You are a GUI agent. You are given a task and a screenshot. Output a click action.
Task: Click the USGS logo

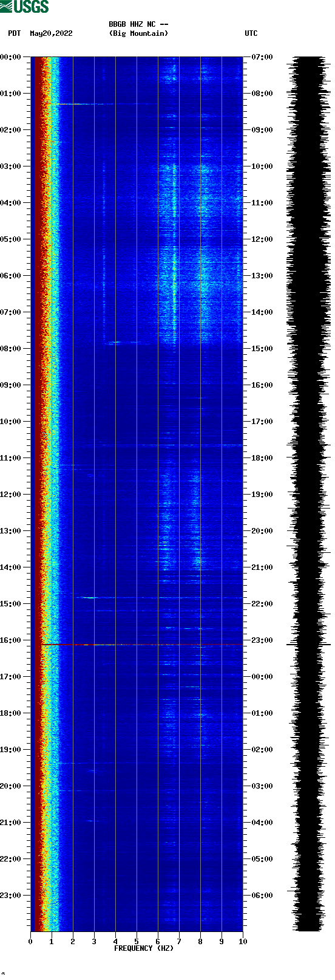(24, 7)
